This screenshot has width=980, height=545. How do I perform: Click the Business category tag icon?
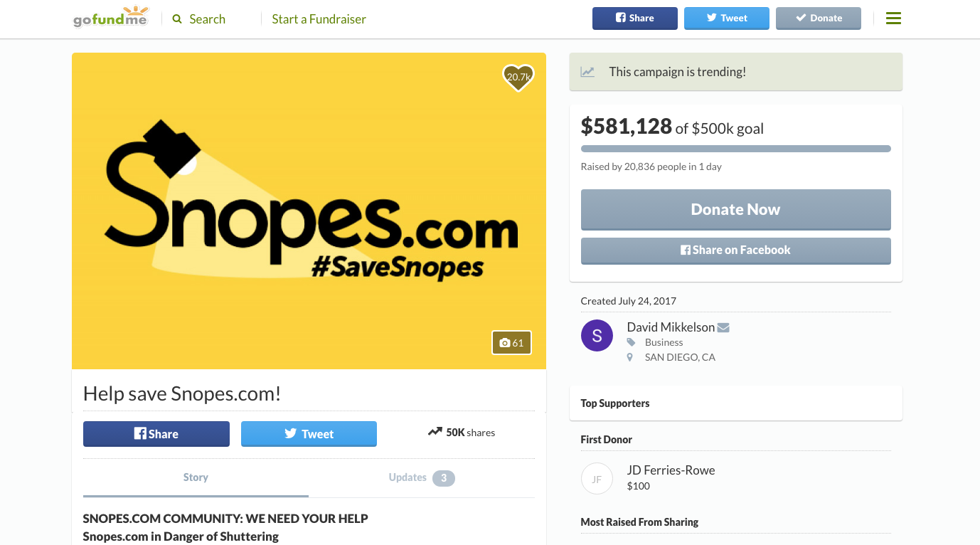point(630,342)
